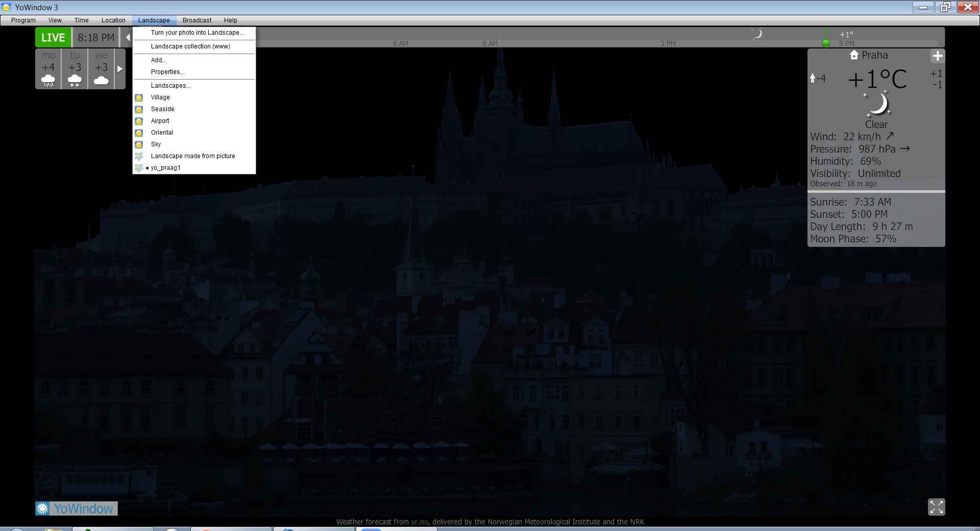Viewport: 980px width, 531px height.
Task: Toggle the green LIVE button
Action: [53, 38]
